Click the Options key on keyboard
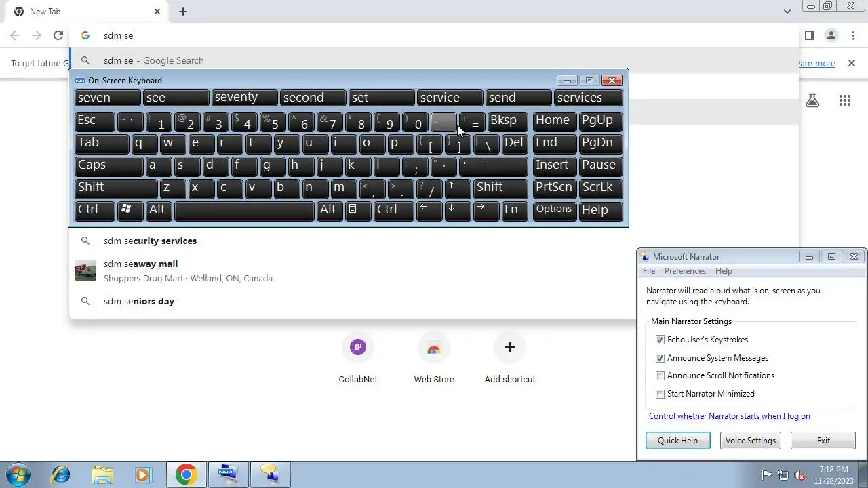The height and width of the screenshot is (488, 868). click(x=555, y=210)
